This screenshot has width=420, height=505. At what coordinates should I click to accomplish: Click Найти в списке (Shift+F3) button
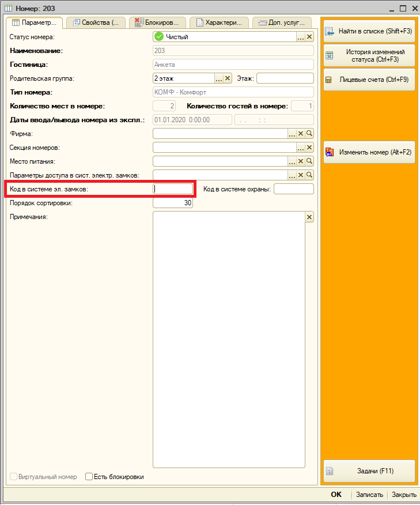tap(369, 31)
